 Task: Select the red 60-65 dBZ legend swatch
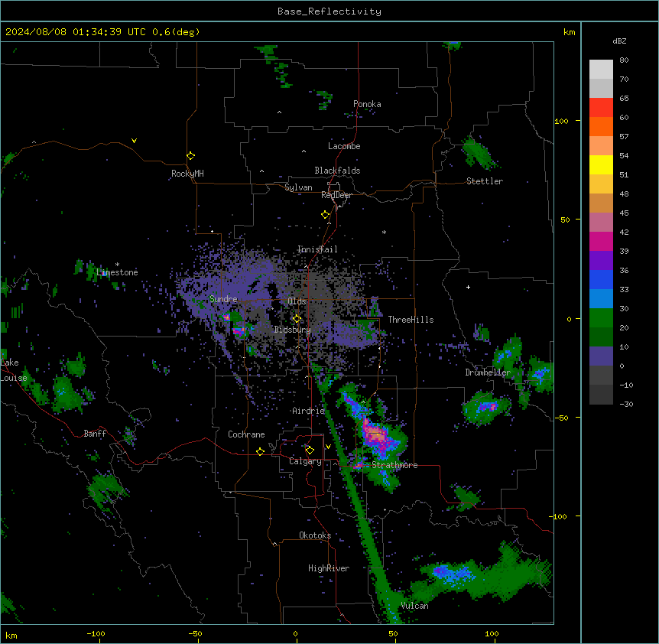tap(601, 107)
